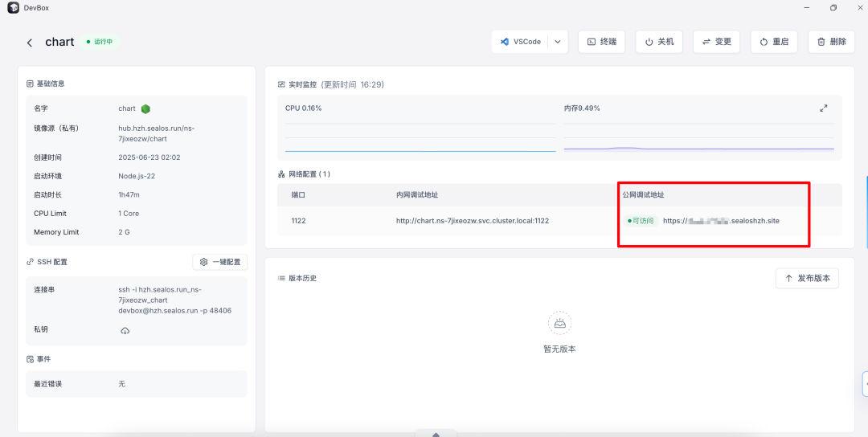Click the Memory Limit value 2 G

tap(124, 232)
